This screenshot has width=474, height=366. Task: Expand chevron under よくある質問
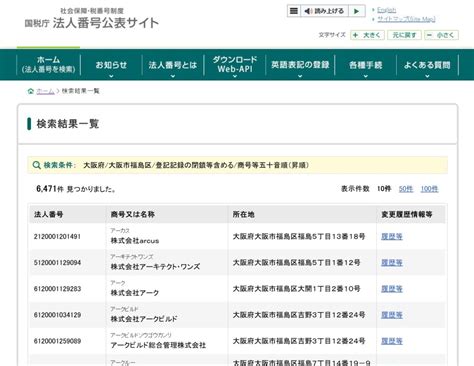(427, 76)
